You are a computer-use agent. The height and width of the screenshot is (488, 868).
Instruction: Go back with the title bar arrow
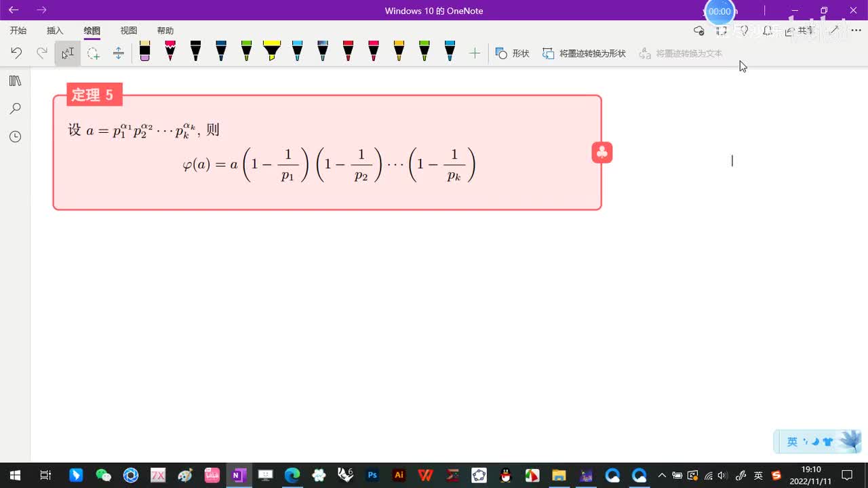14,10
